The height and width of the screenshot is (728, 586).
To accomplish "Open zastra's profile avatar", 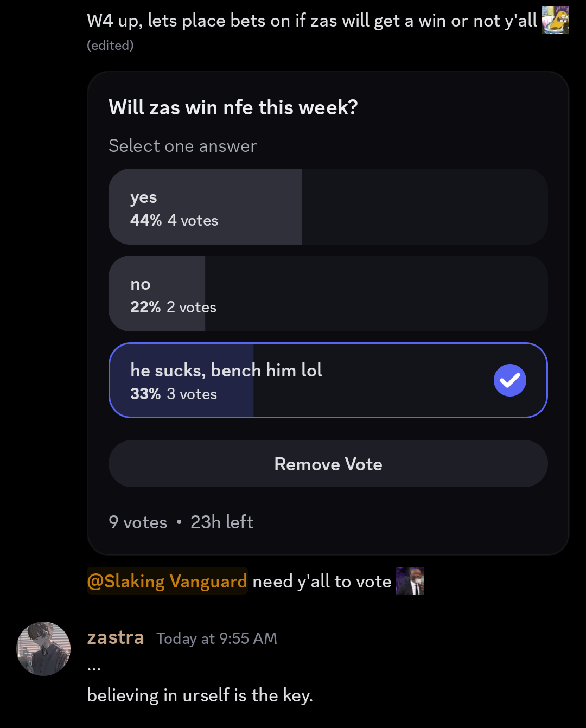I will [x=44, y=649].
